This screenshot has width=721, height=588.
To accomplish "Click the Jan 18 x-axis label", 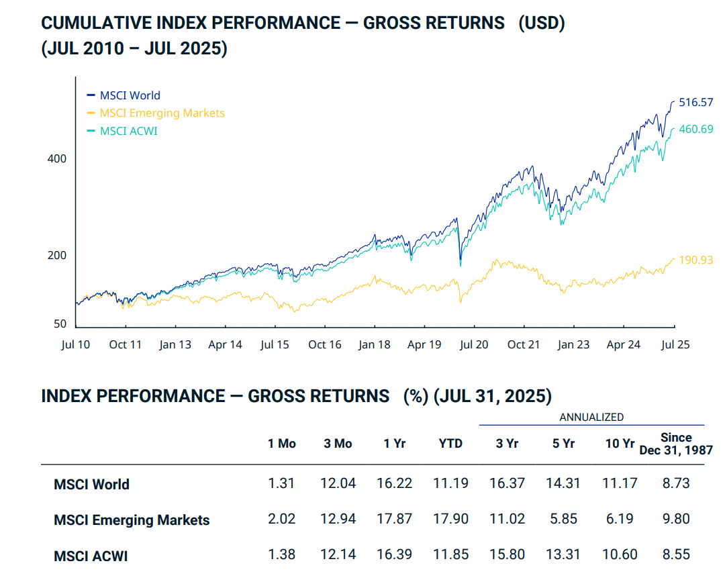I will [x=375, y=345].
